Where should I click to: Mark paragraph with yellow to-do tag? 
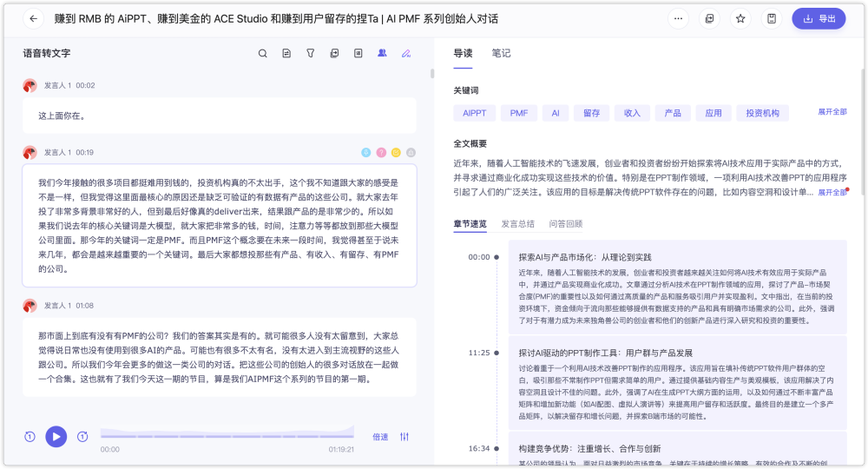[x=396, y=153]
